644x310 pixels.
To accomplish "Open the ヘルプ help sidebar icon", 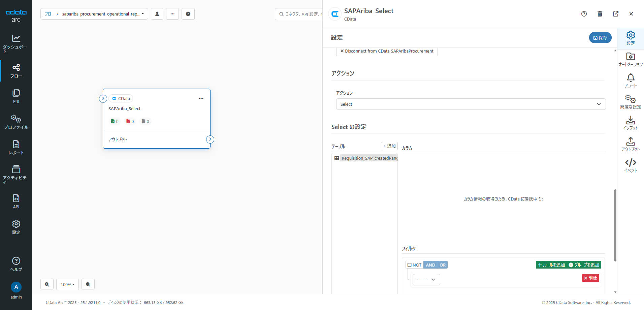I will pos(16,264).
